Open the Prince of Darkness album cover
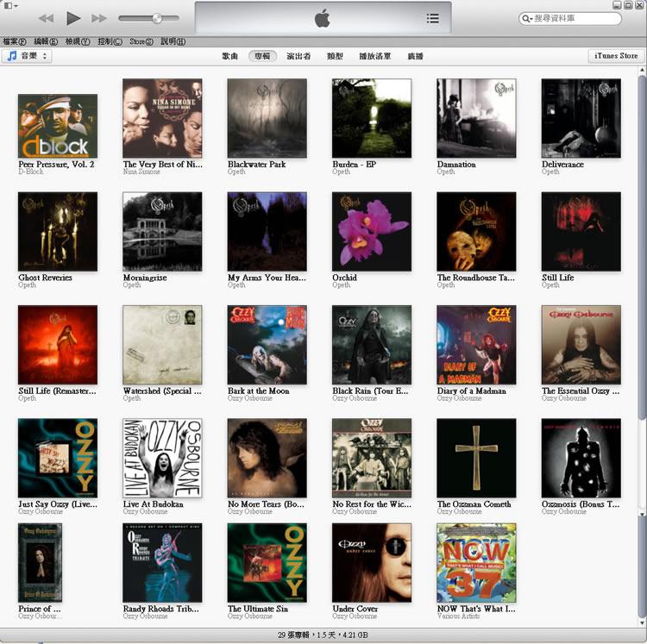The width and height of the screenshot is (647, 644). pyautogui.click(x=40, y=563)
